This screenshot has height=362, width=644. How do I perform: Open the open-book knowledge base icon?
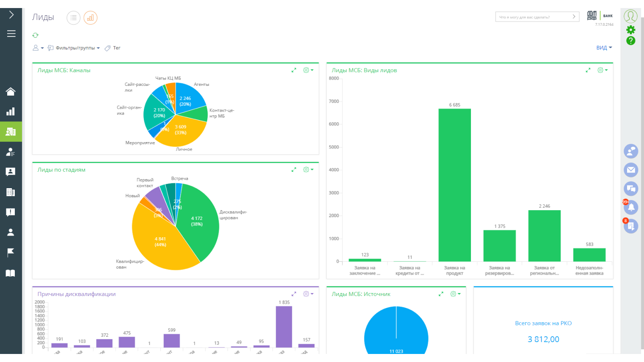pos(11,273)
